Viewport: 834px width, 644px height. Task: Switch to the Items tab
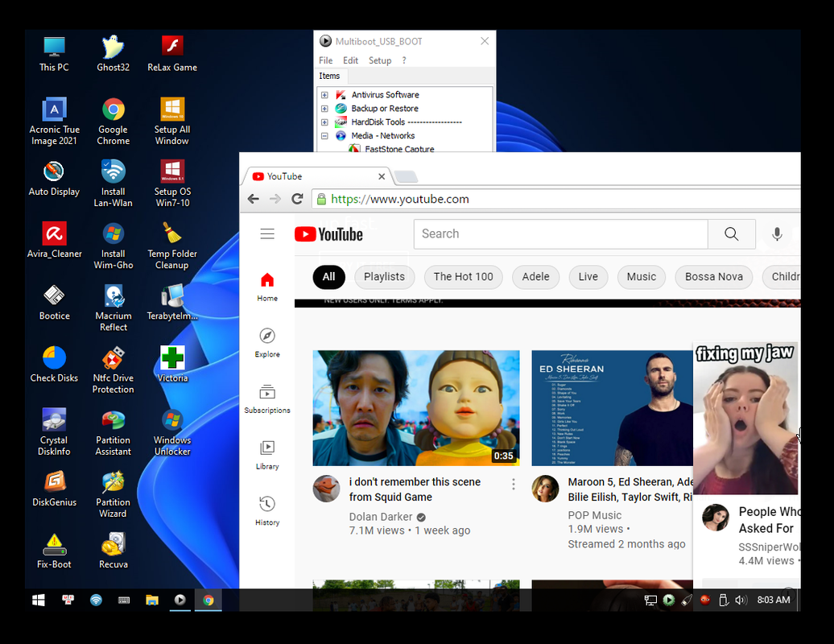click(329, 76)
